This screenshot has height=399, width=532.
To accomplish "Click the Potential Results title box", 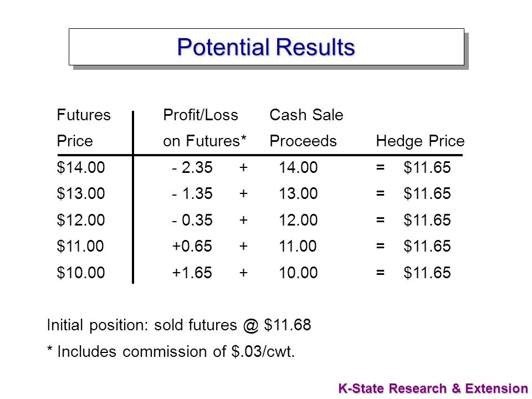I will pyautogui.click(x=267, y=47).
